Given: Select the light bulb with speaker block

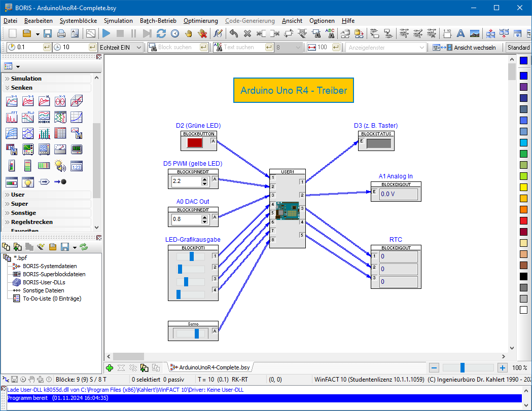Looking at the screenshot, I should pos(60,166).
